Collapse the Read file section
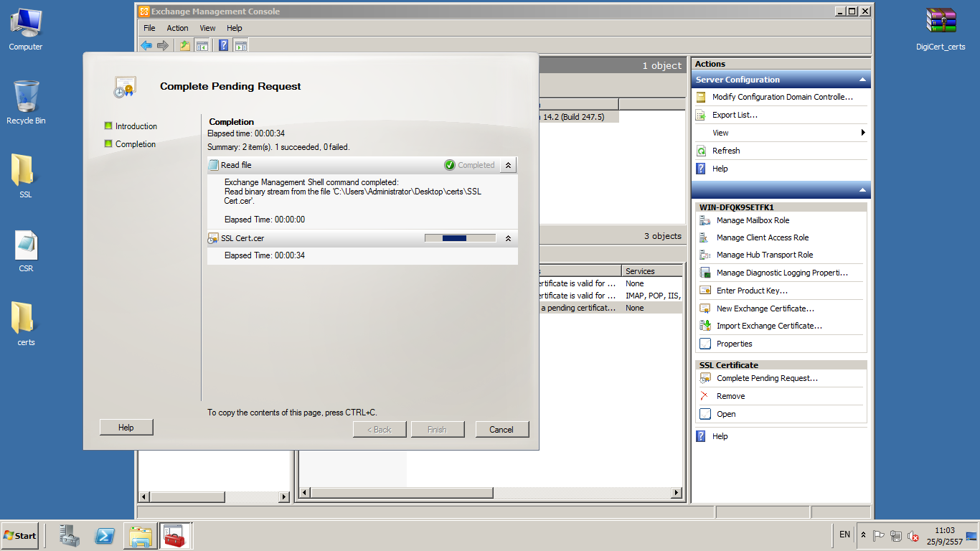Screen dimensions: 980x551 pyautogui.click(x=508, y=165)
